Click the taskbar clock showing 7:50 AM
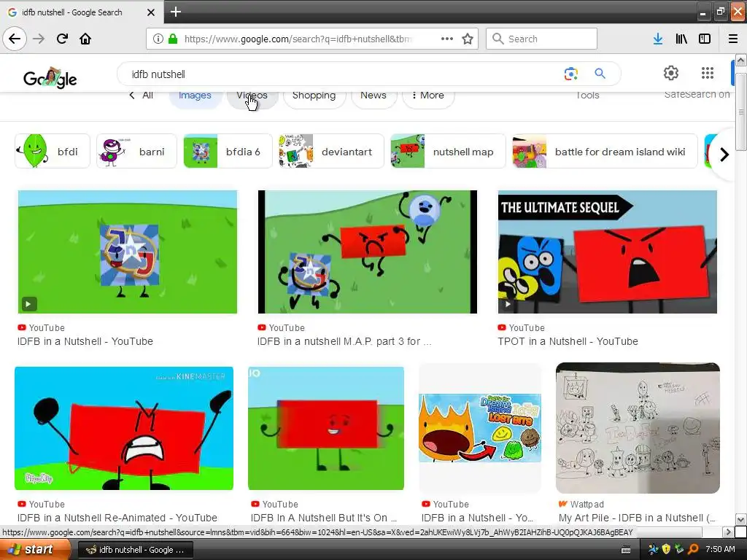The height and width of the screenshot is (560, 747). (720, 550)
